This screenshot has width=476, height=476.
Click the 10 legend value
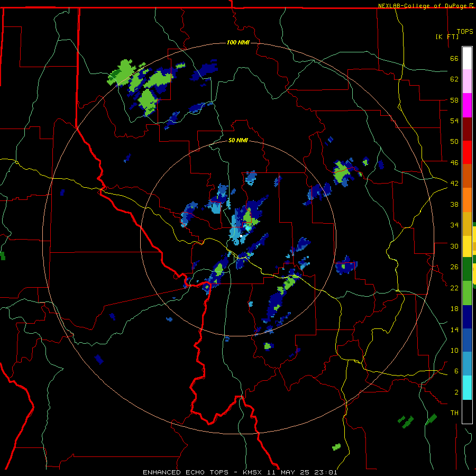point(454,350)
